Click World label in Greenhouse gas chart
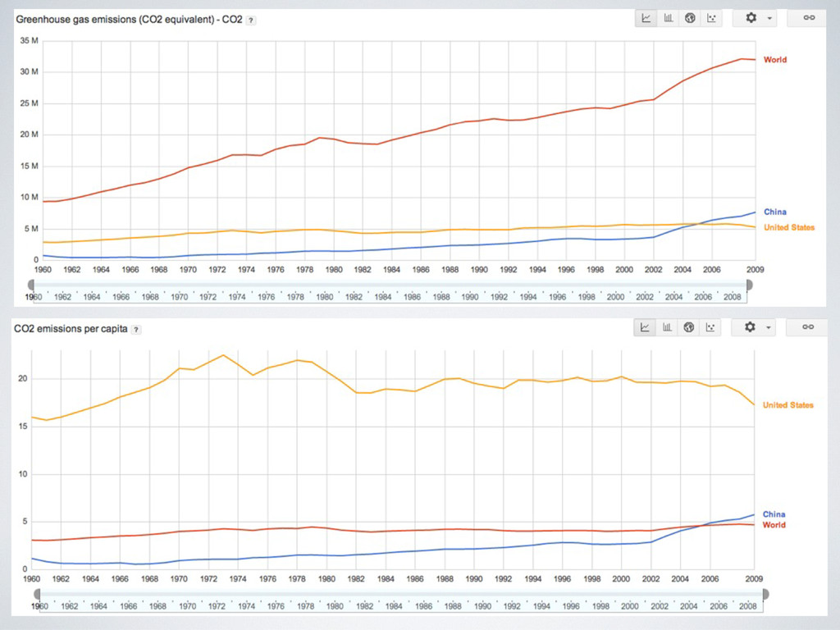Image resolution: width=840 pixels, height=630 pixels. tap(775, 59)
